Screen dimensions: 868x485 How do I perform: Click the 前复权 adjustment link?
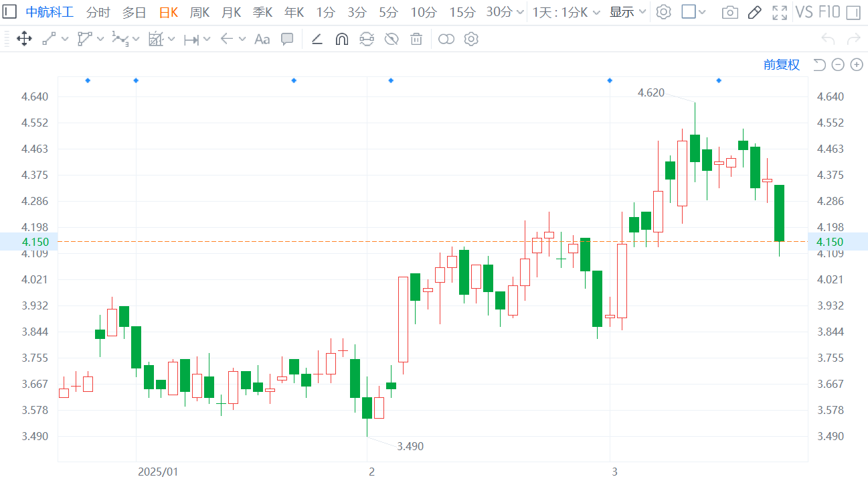pos(782,64)
